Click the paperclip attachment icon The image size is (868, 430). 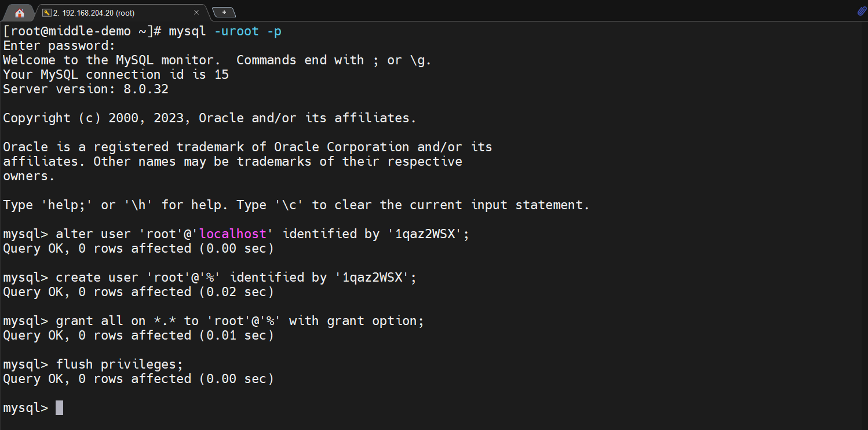point(862,11)
